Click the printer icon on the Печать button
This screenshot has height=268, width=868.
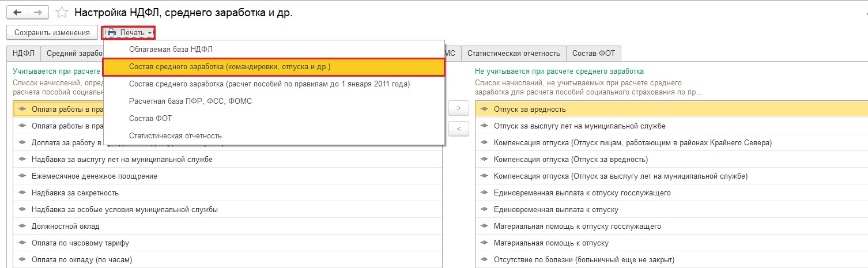point(112,33)
